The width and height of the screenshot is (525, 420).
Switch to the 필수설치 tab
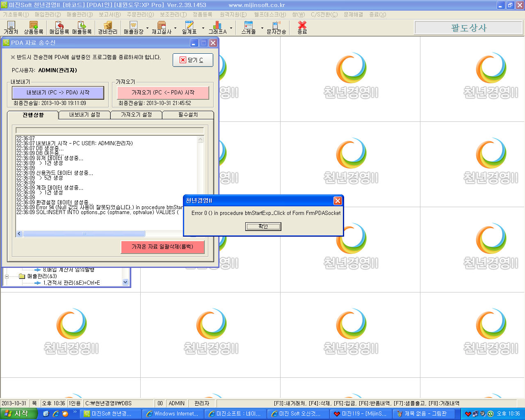click(188, 115)
